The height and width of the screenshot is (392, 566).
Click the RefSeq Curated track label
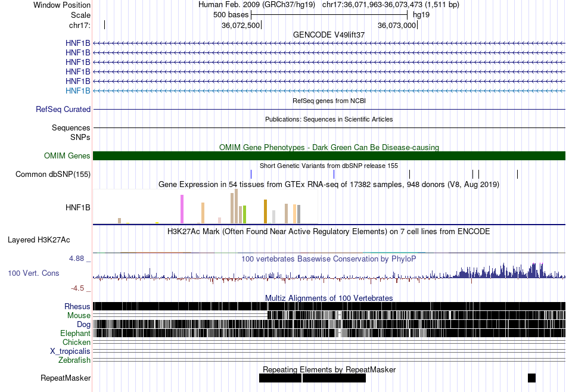coord(63,109)
